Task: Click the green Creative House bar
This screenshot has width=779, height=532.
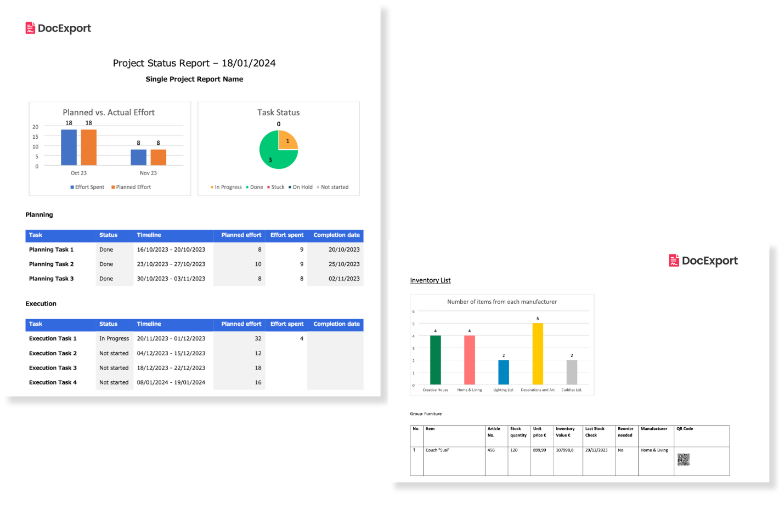Action: [435, 360]
